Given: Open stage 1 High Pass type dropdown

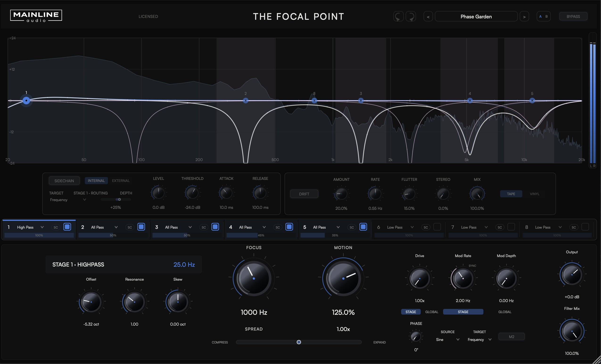Looking at the screenshot, I should [30, 227].
